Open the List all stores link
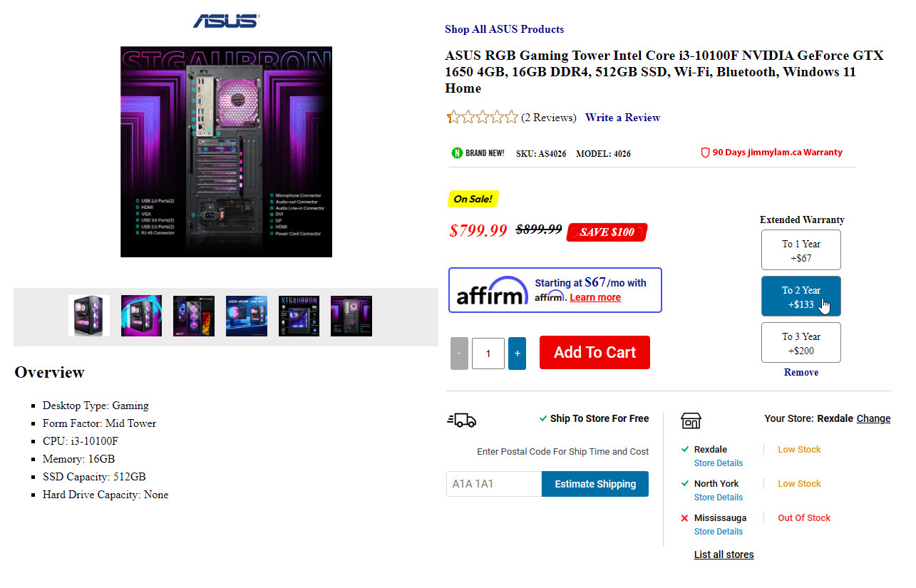The image size is (916, 588). [x=724, y=555]
